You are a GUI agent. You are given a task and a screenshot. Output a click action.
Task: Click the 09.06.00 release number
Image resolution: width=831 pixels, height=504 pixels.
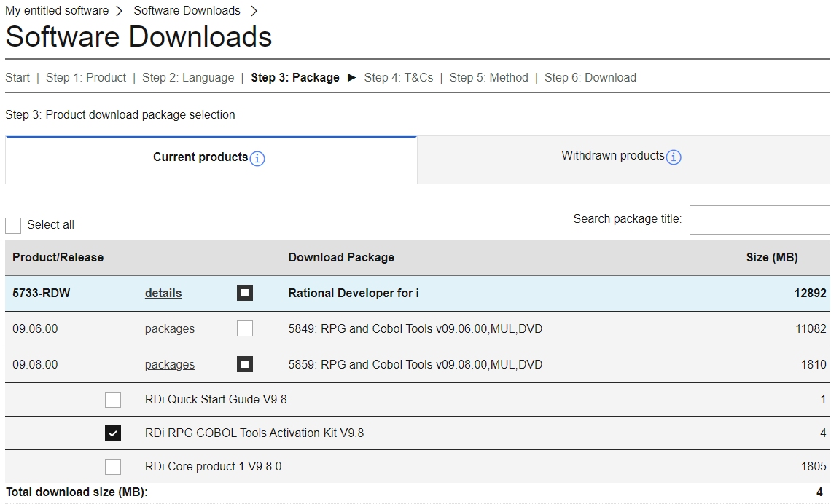click(x=35, y=328)
